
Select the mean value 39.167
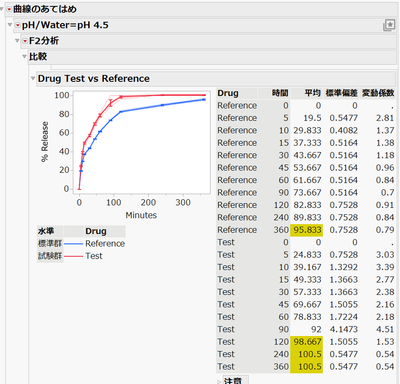(307, 267)
